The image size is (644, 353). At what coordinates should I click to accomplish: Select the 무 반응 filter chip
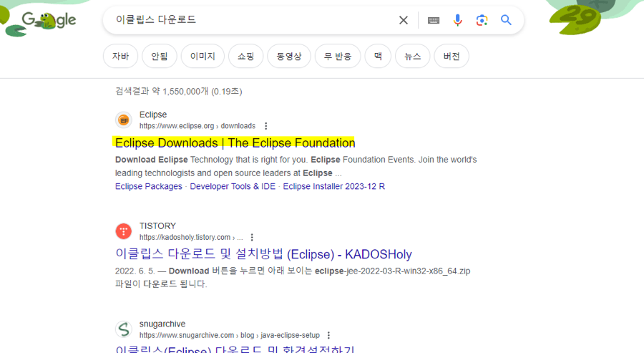click(x=338, y=57)
